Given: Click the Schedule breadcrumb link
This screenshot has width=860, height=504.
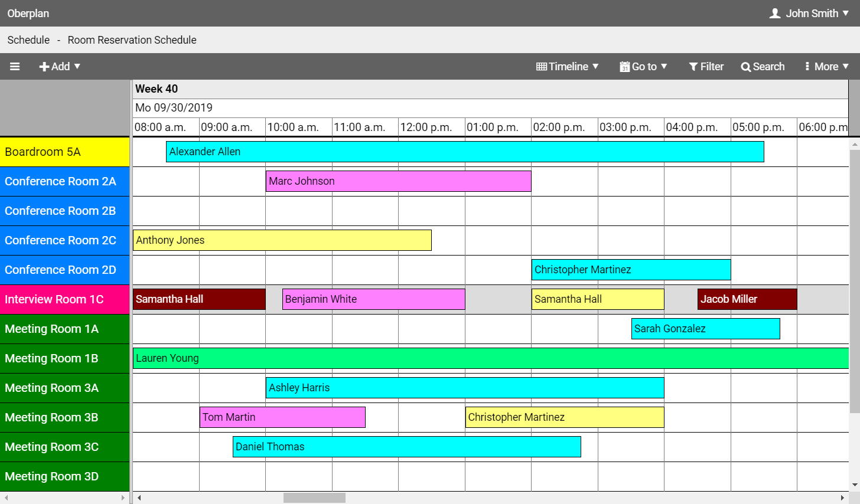Looking at the screenshot, I should pos(28,40).
